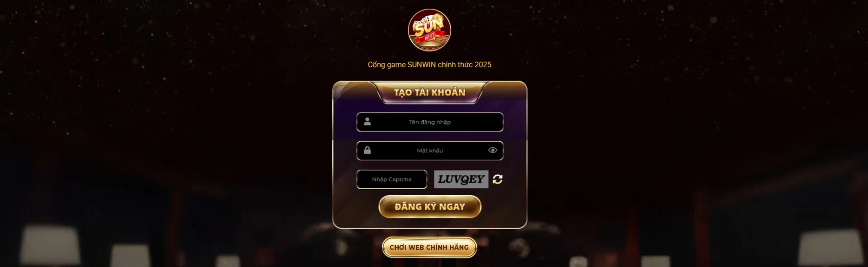Click the SunWin round logo
This screenshot has height=267, width=868.
(x=429, y=30)
